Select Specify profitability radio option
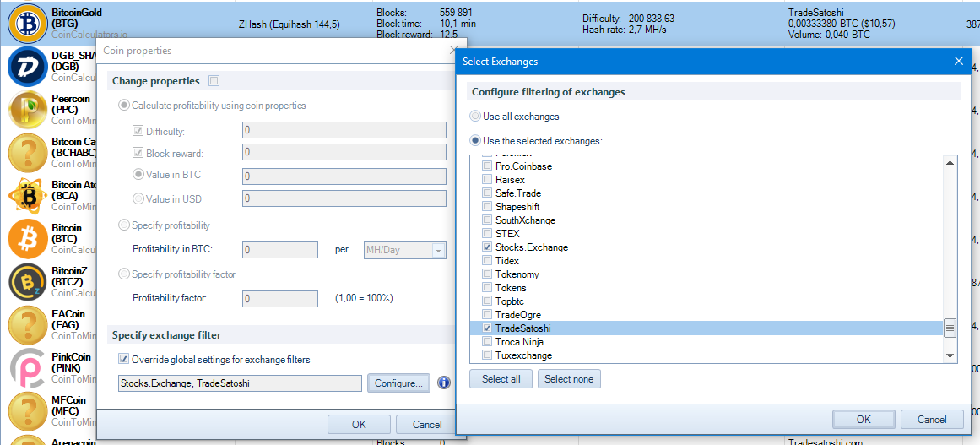980x445 pixels. [x=124, y=225]
